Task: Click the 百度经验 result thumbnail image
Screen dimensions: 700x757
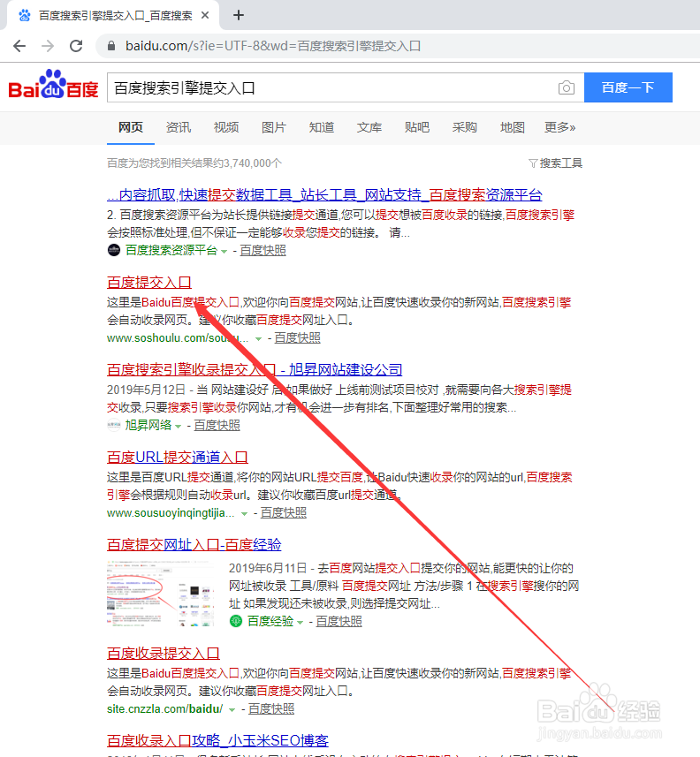Action: pos(162,594)
